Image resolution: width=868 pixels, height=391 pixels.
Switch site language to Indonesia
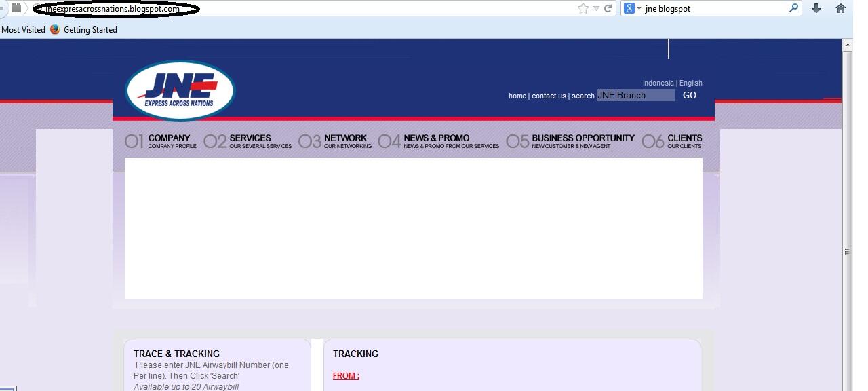coord(658,83)
